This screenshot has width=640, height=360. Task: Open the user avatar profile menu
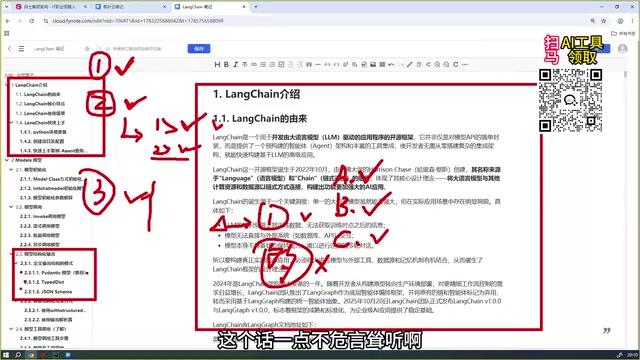pyautogui.click(x=622, y=49)
